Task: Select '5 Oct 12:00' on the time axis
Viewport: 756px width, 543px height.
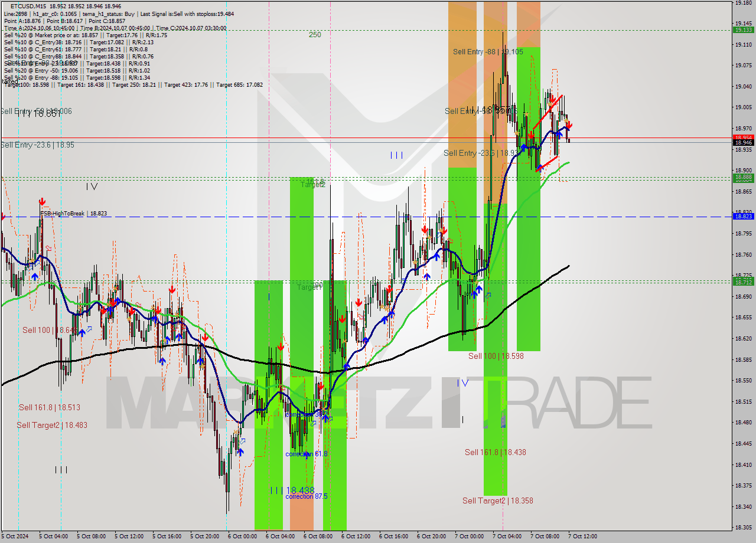Action: [129, 537]
